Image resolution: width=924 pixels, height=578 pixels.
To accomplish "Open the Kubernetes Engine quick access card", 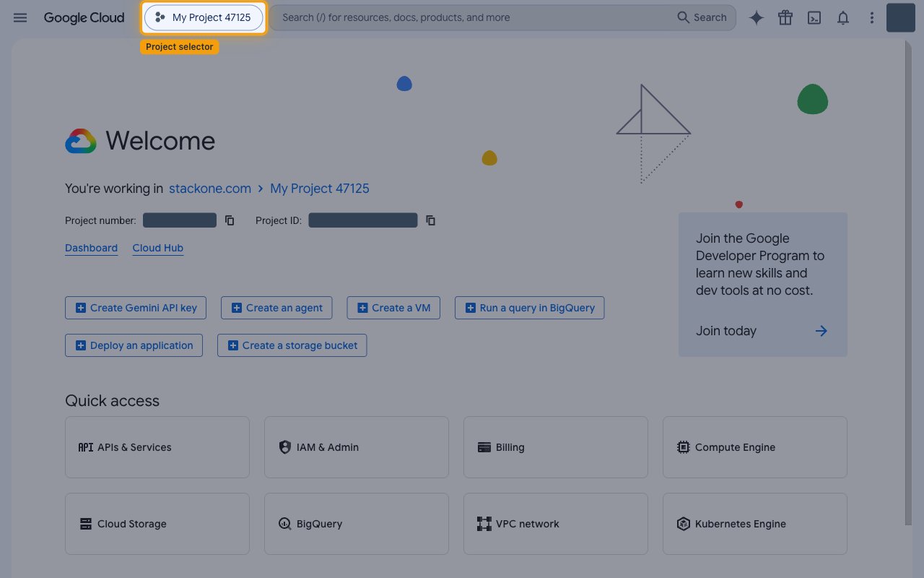I will coord(755,524).
